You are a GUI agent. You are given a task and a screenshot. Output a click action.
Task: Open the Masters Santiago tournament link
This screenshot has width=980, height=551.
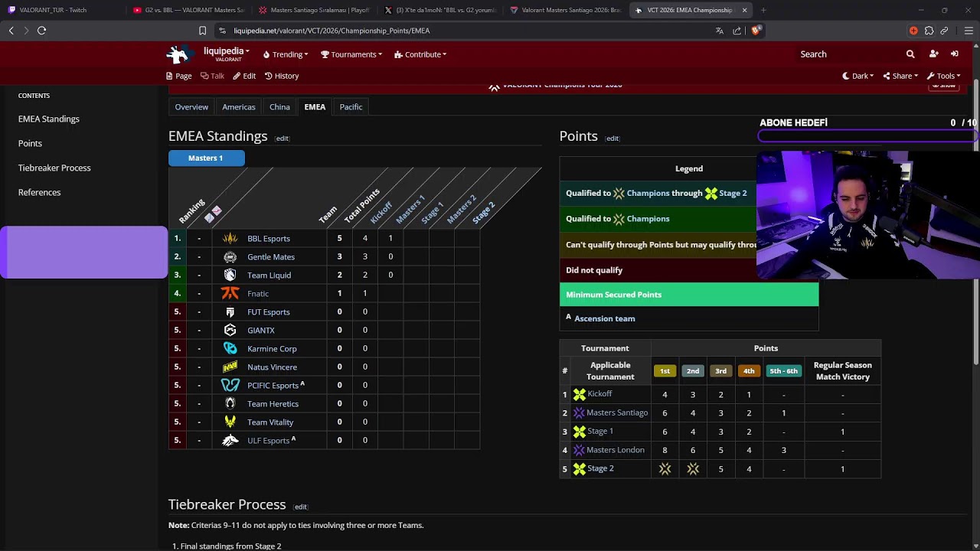pyautogui.click(x=617, y=413)
